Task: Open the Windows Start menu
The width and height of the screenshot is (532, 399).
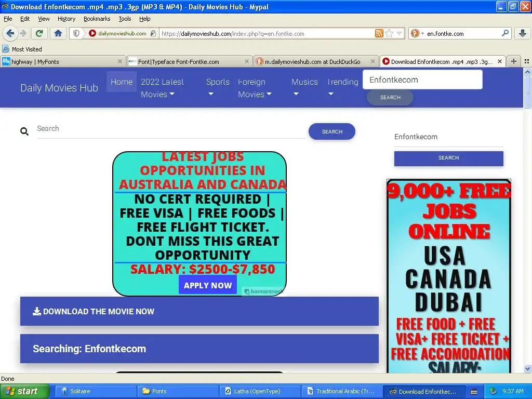Action: (24, 392)
